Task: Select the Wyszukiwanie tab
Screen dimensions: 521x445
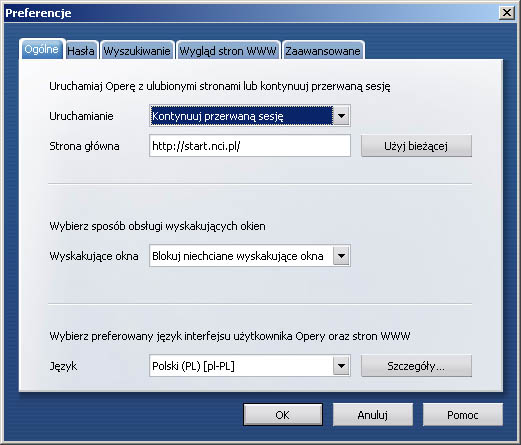Action: tap(137, 51)
